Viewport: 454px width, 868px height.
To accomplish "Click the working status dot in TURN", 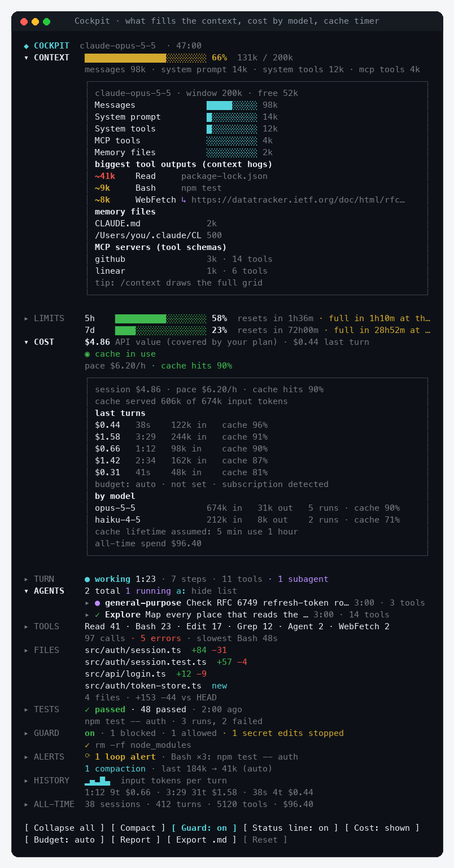I will point(87,579).
